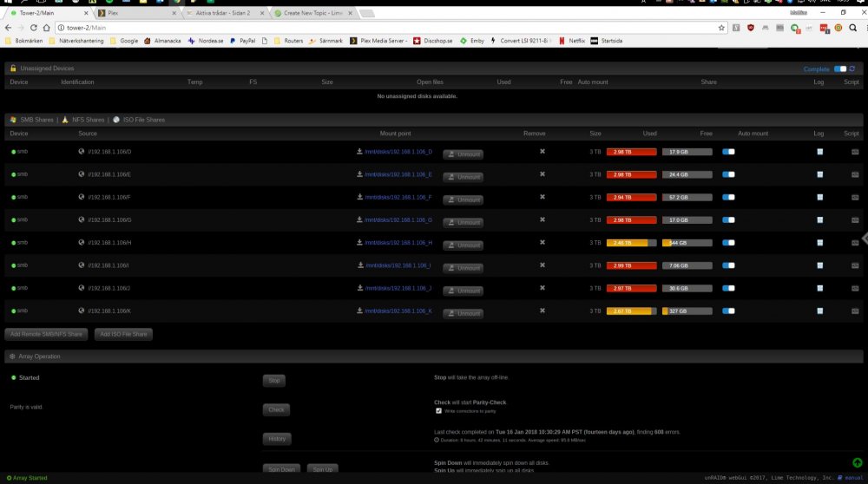
Task: Toggle auto mount for the 192.168.1.106/I share
Action: click(x=728, y=265)
